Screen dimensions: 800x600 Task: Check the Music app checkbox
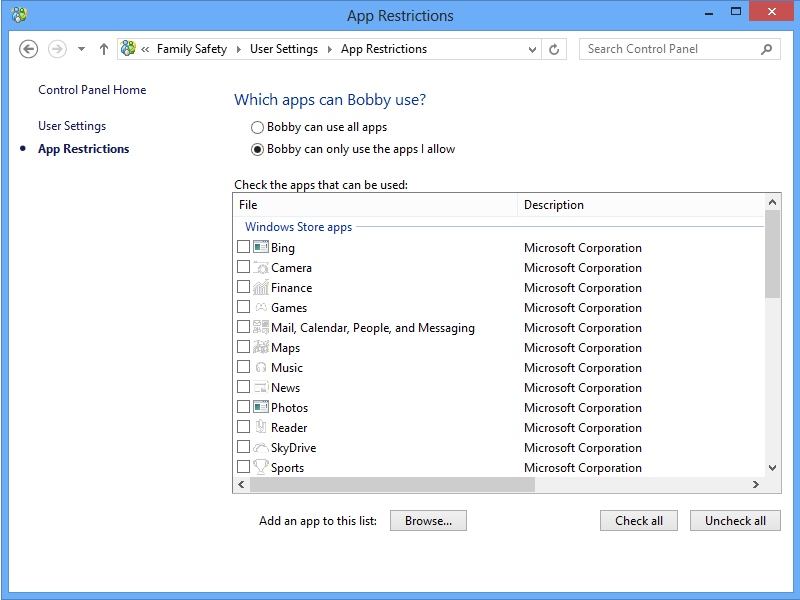(243, 367)
